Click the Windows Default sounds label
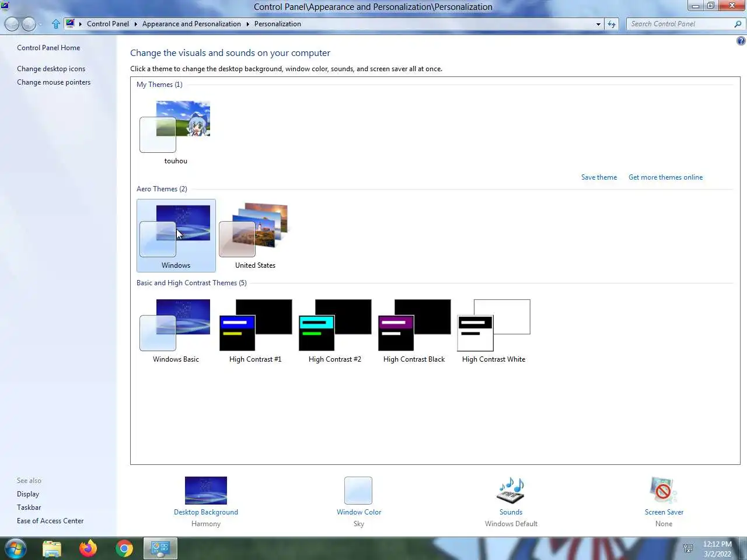The width and height of the screenshot is (747, 560). click(511, 524)
